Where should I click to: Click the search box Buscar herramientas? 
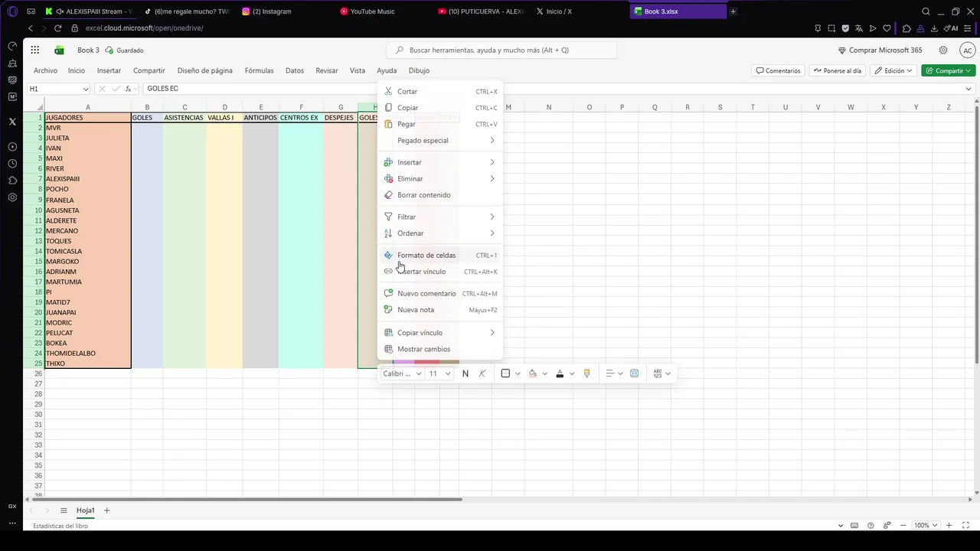click(502, 50)
